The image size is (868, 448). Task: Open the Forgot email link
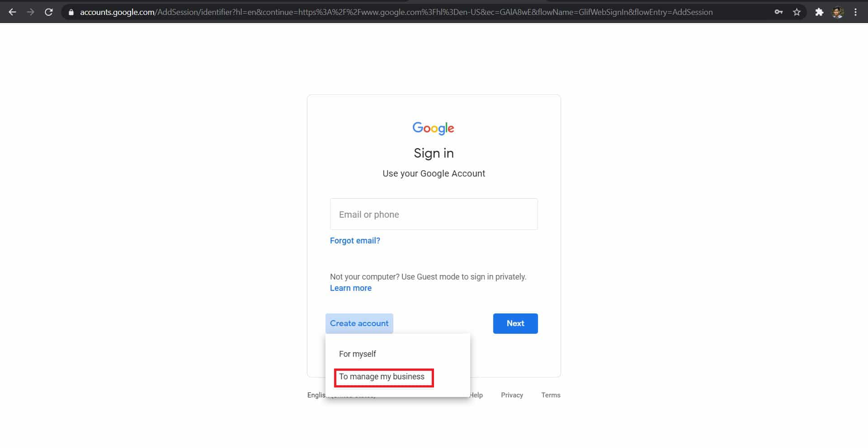pyautogui.click(x=355, y=240)
